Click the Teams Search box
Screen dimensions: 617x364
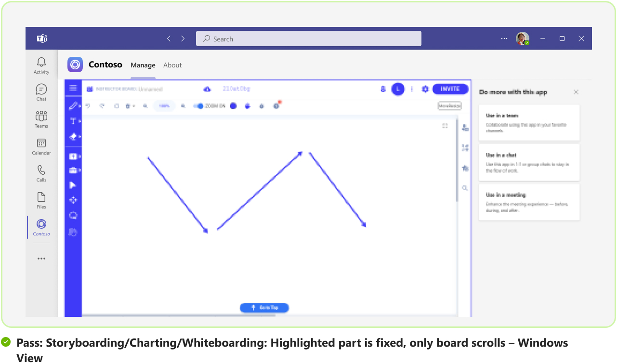[x=309, y=39]
